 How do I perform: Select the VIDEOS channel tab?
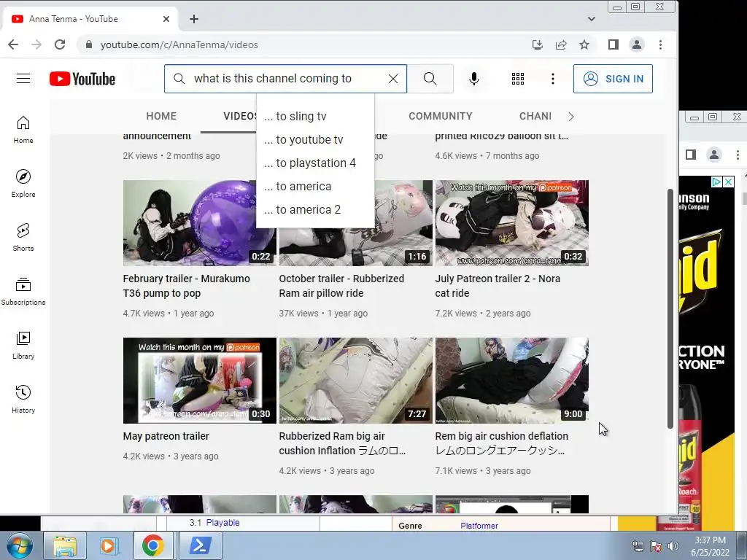click(241, 116)
